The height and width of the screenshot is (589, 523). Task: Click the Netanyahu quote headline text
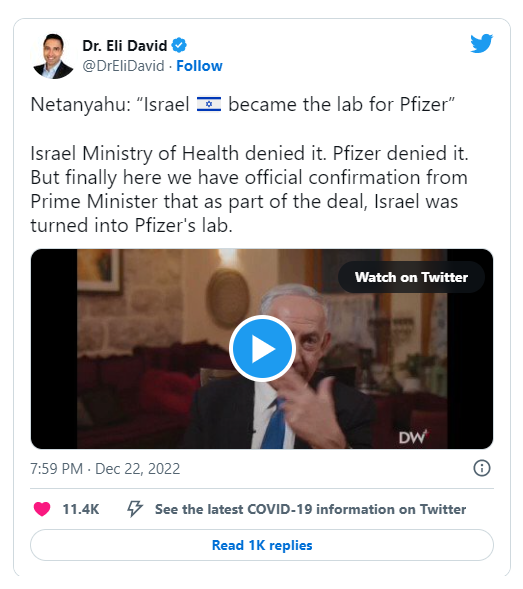point(243,105)
